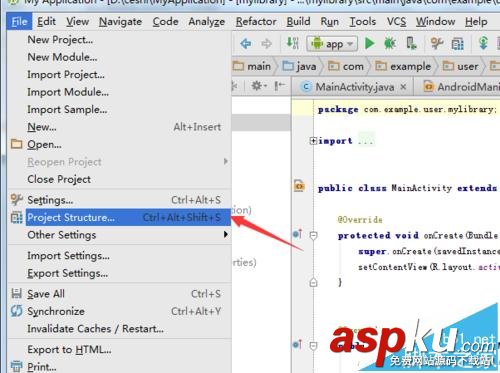Open the Run menu

click(330, 22)
